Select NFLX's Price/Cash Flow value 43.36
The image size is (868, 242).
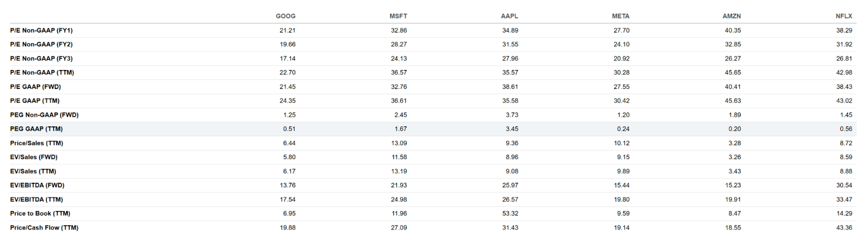[844, 228]
